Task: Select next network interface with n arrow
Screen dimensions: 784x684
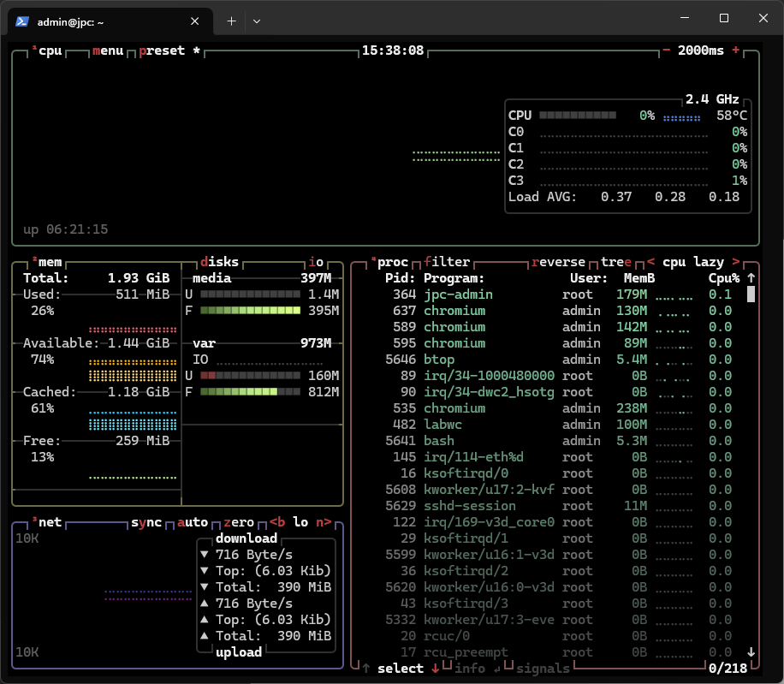Action: click(324, 522)
